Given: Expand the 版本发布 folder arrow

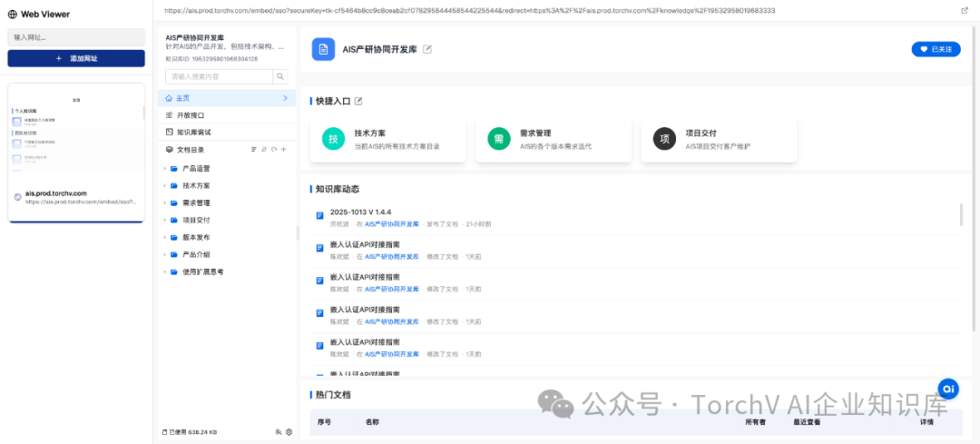Looking at the screenshot, I should (164, 238).
